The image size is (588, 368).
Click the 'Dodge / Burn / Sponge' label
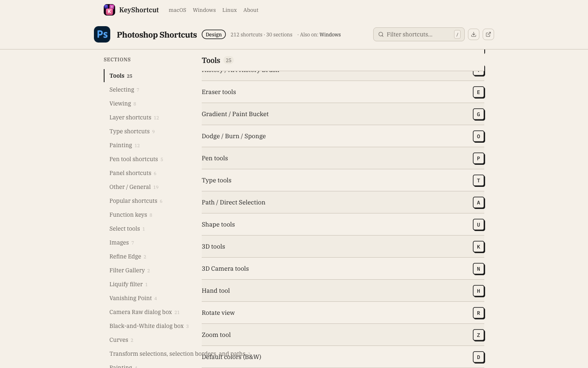(234, 136)
